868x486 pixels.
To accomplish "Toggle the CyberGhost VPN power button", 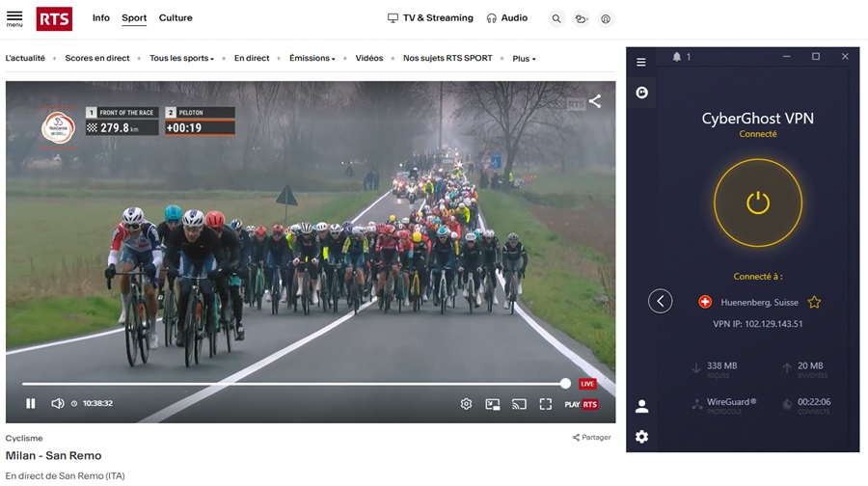I will pos(758,202).
